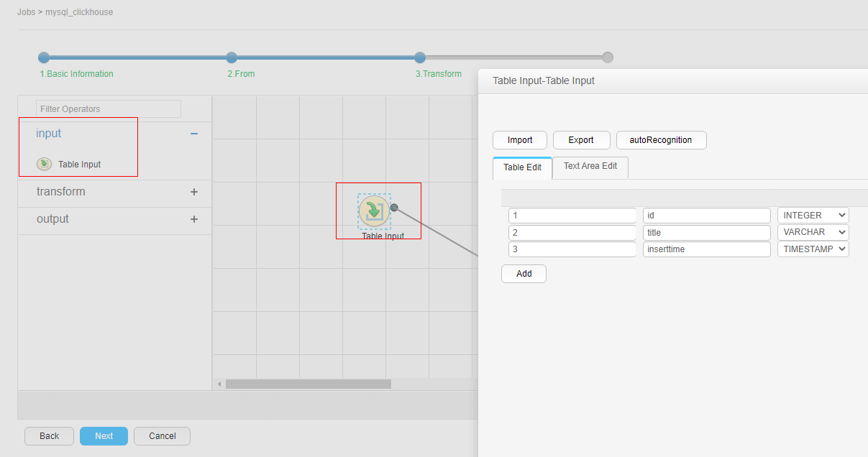Open the TIMESTAMP type dropdown for inserttime
Viewport: 868px width, 457px height.
coord(813,249)
